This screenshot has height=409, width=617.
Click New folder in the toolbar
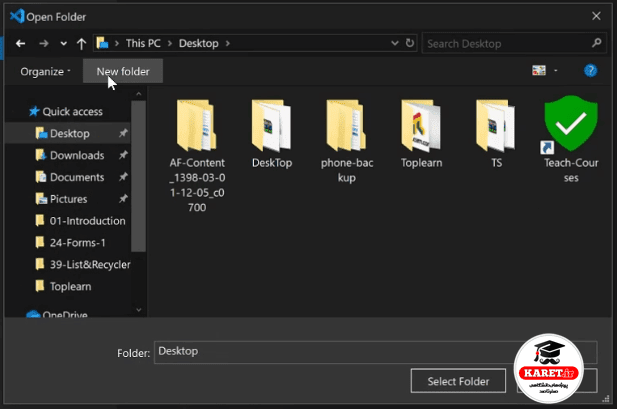pos(123,71)
